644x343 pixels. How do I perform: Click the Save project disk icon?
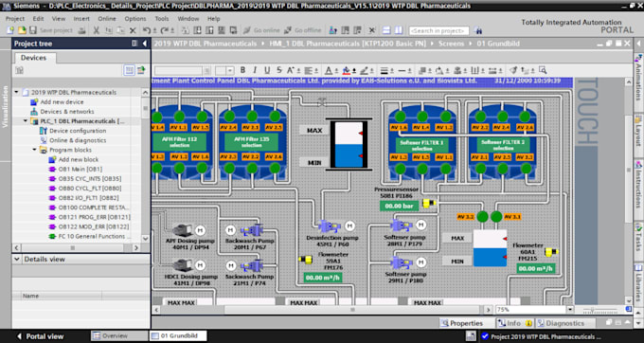point(33,30)
